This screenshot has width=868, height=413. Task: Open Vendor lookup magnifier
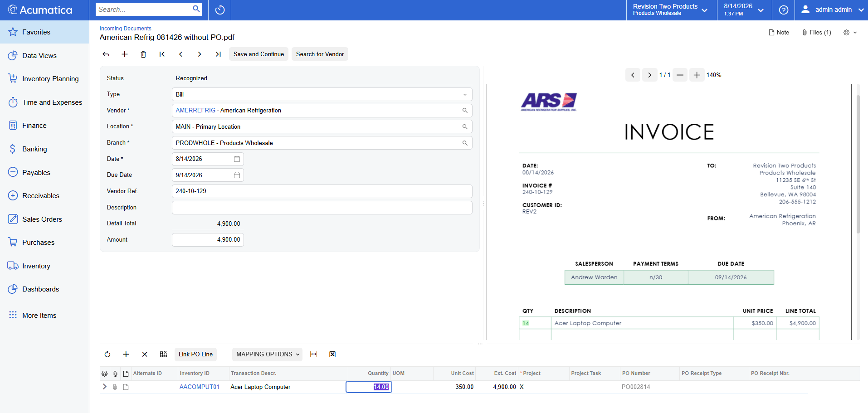[x=465, y=111]
